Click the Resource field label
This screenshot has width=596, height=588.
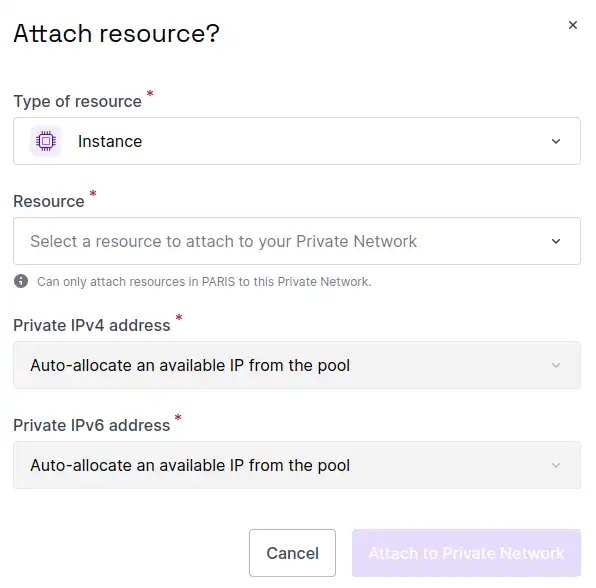point(49,201)
